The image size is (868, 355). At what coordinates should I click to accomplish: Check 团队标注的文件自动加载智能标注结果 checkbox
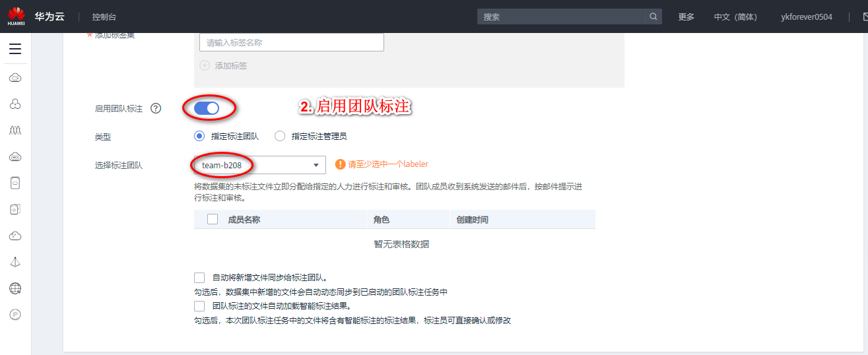coord(199,306)
